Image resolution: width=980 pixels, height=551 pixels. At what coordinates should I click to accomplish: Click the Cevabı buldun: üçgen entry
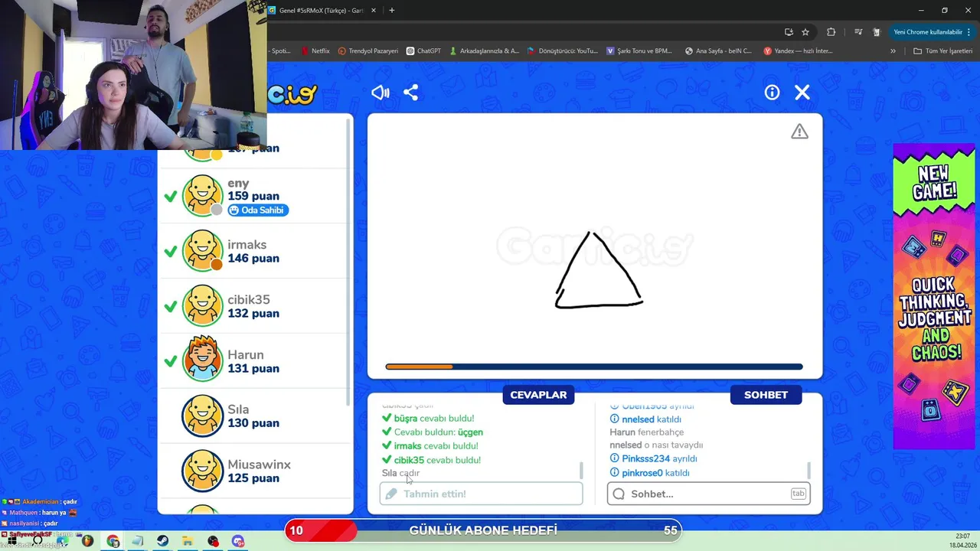coord(433,432)
